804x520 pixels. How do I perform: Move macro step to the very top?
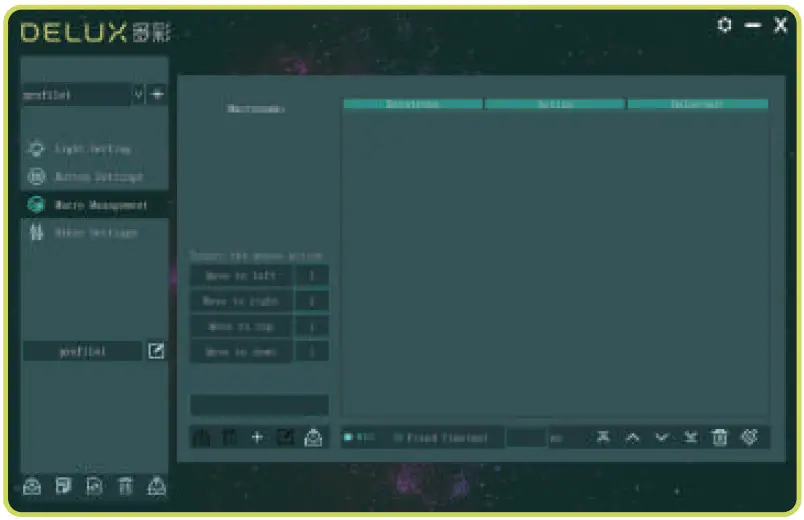[604, 437]
